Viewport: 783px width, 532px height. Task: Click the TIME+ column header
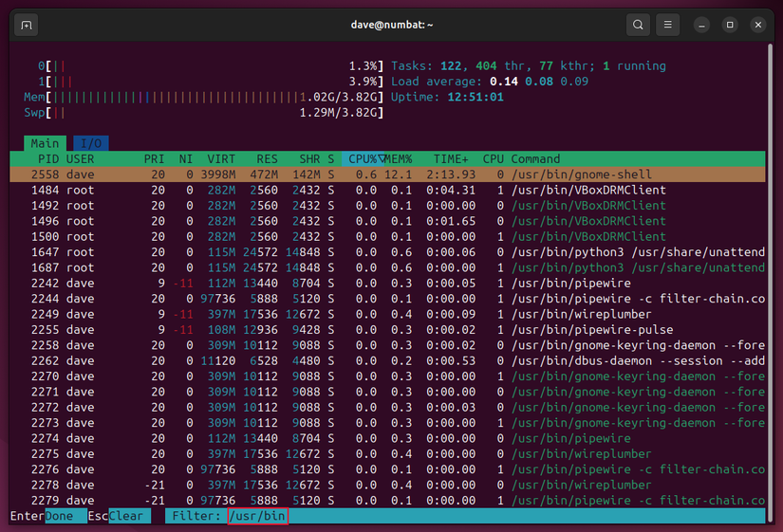coord(449,159)
